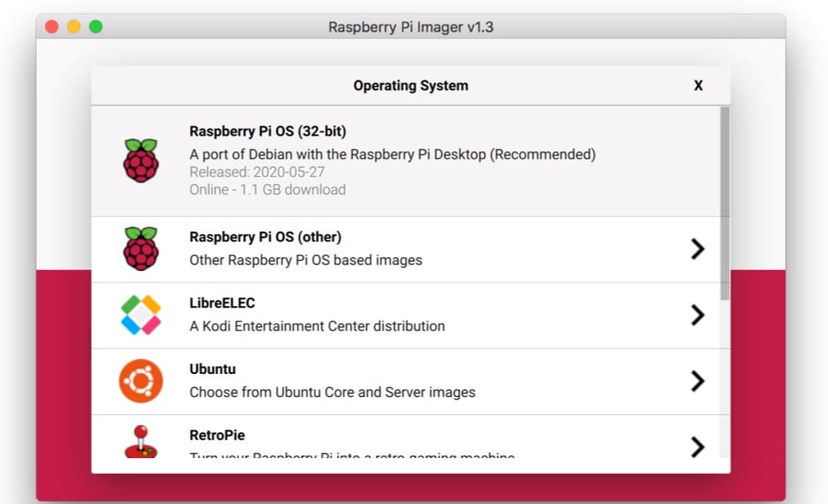Expand the LibreELEC chevron arrow
Image resolution: width=828 pixels, height=504 pixels.
(698, 315)
